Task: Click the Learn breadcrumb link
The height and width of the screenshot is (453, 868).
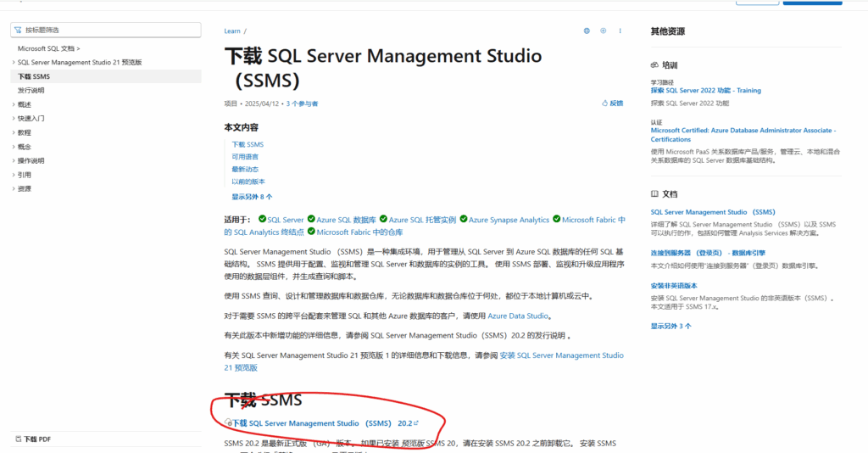Action: (x=232, y=31)
